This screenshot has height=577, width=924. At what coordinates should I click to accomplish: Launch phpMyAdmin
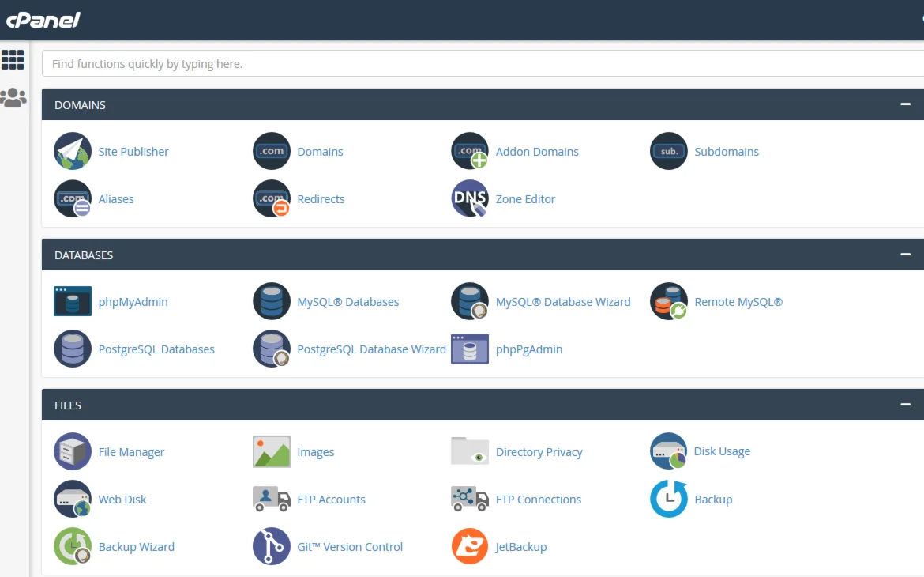(133, 301)
